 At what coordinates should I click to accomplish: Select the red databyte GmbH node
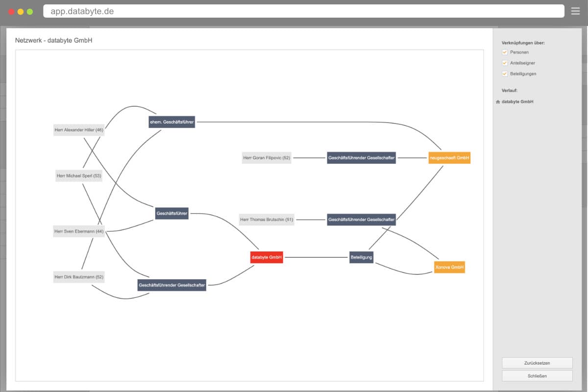[x=267, y=257]
